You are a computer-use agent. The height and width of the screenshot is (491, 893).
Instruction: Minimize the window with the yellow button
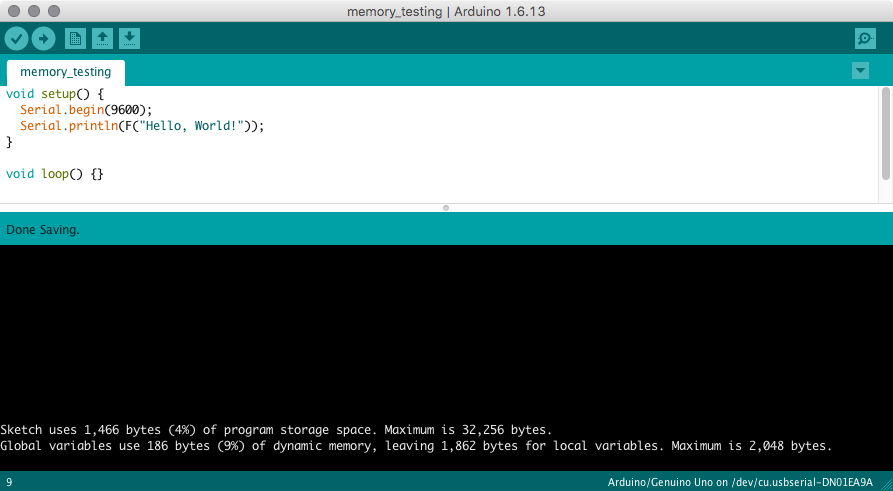(34, 11)
